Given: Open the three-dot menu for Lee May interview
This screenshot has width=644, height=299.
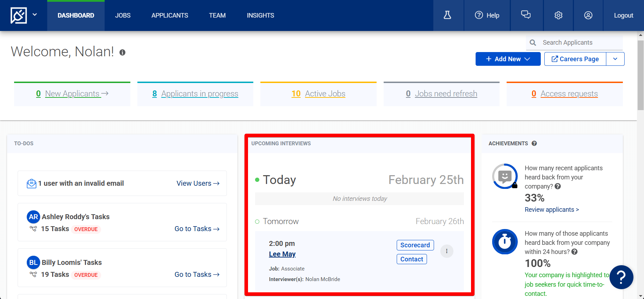Looking at the screenshot, I should click(x=447, y=251).
